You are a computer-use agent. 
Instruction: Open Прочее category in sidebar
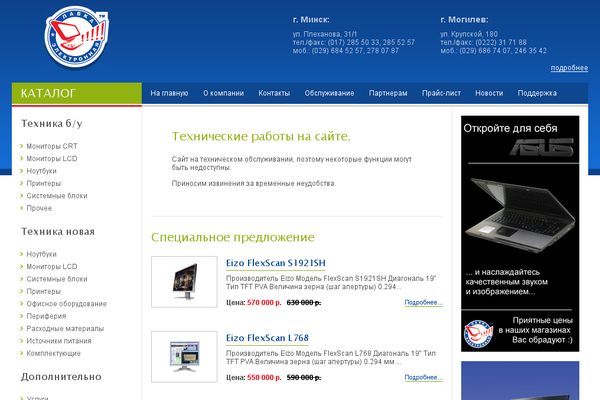[x=39, y=208]
